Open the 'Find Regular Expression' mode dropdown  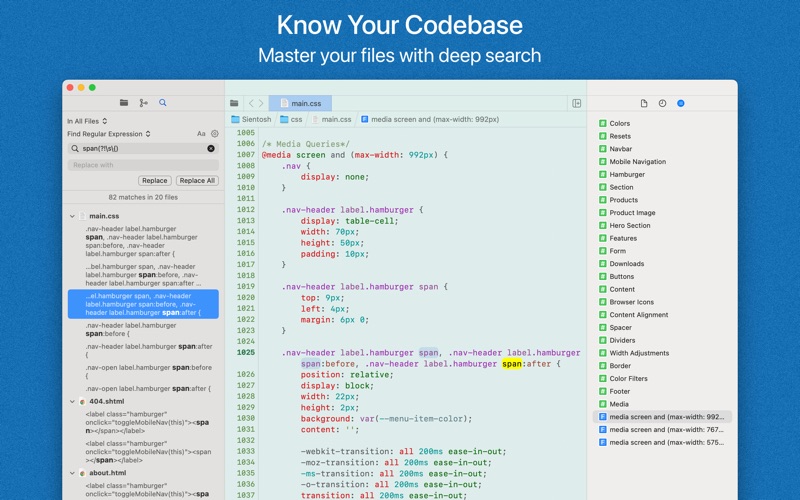(x=109, y=134)
